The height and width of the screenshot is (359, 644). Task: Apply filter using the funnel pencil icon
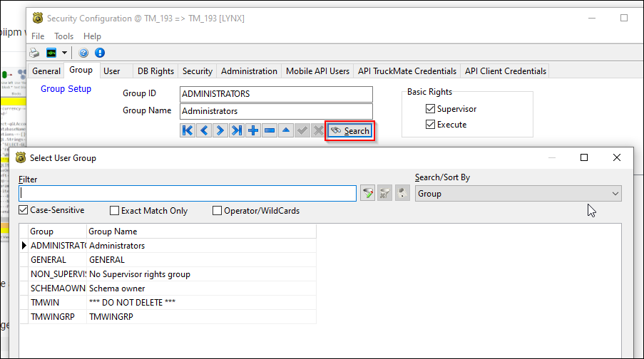367,193
